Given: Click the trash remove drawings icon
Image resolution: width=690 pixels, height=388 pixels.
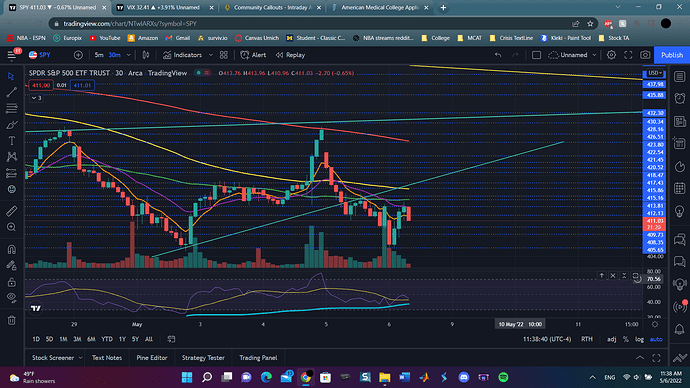Looking at the screenshot, I should 11,320.
